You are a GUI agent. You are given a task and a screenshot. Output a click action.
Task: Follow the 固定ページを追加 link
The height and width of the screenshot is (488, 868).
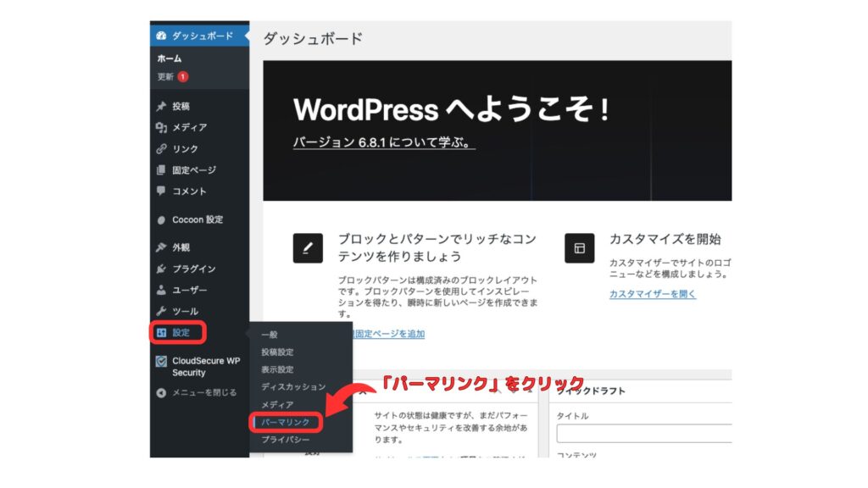pyautogui.click(x=388, y=334)
